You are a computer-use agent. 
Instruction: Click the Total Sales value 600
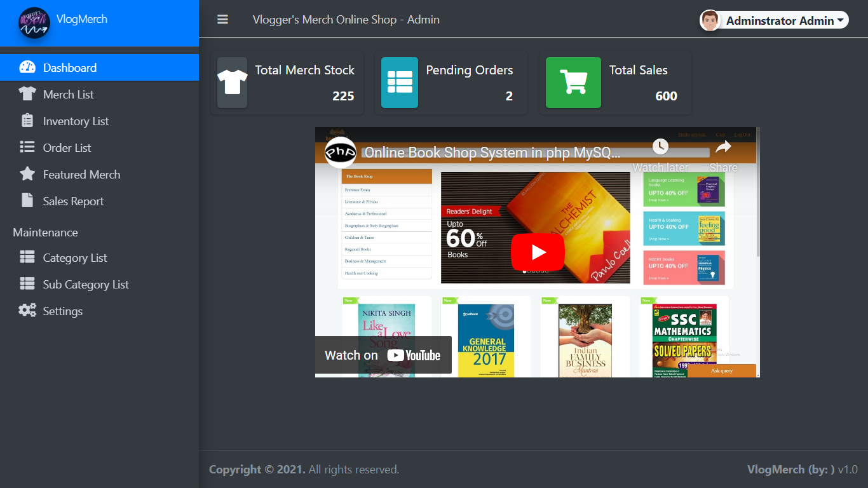pyautogui.click(x=667, y=96)
